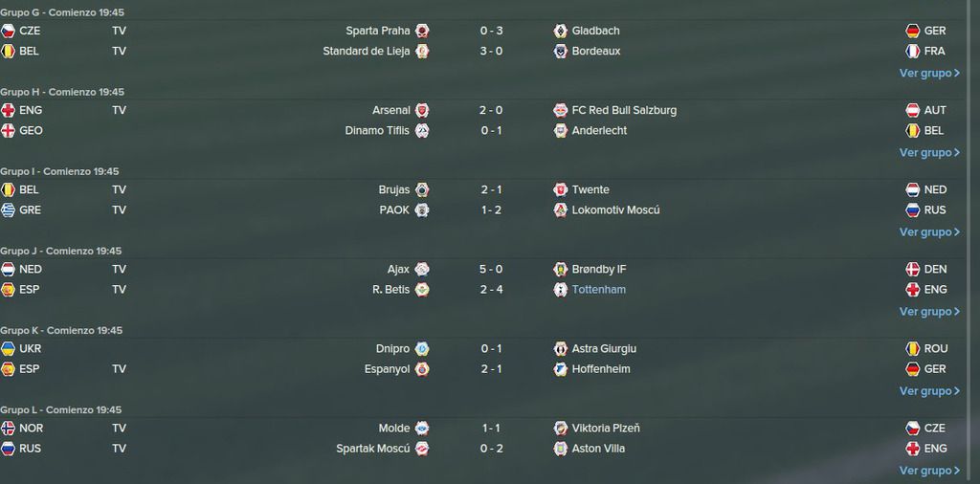Open Ver grupo link for Grupo G
Image resolution: width=980 pixels, height=484 pixels.
929,73
